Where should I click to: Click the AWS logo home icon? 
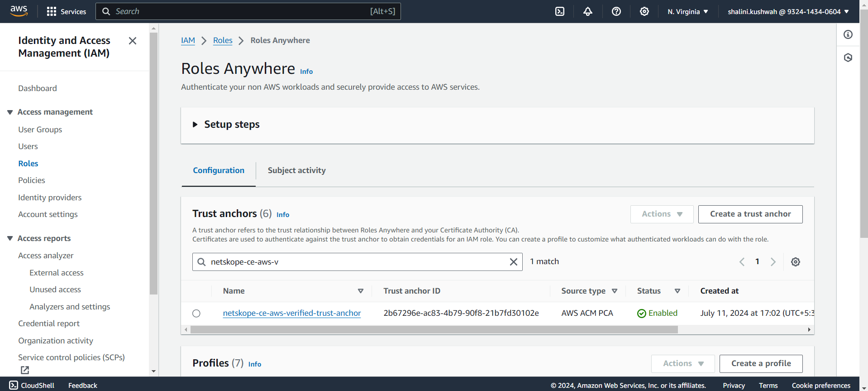click(x=19, y=11)
